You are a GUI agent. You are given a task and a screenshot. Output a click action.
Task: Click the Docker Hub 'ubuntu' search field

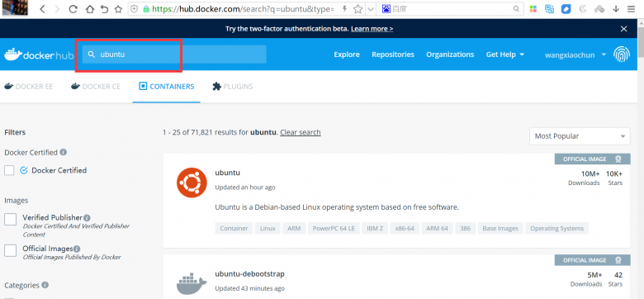tap(174, 55)
